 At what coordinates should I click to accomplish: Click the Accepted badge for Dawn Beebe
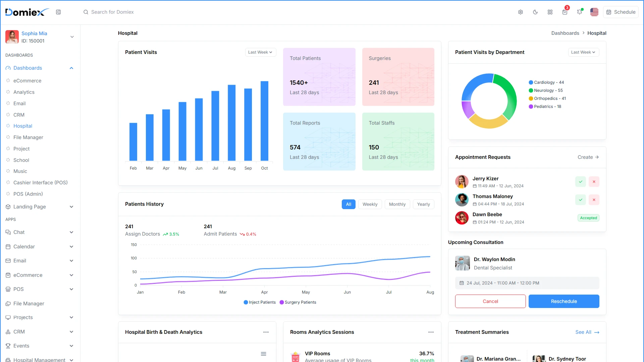click(x=588, y=218)
